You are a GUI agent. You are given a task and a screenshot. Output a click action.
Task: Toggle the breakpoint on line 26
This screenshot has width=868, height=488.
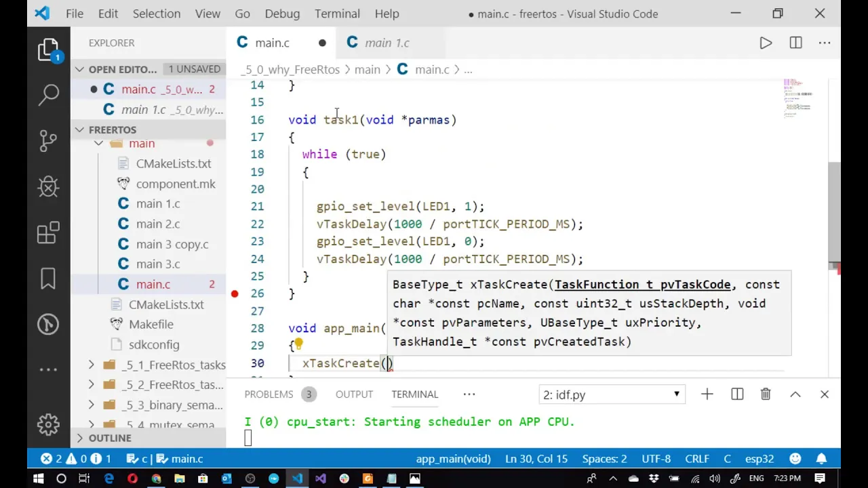coord(235,293)
